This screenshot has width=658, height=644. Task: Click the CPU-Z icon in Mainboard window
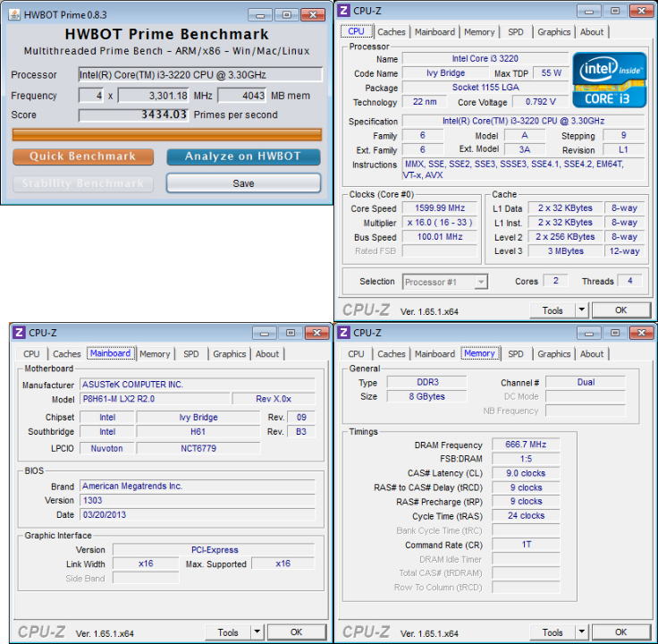click(20, 333)
